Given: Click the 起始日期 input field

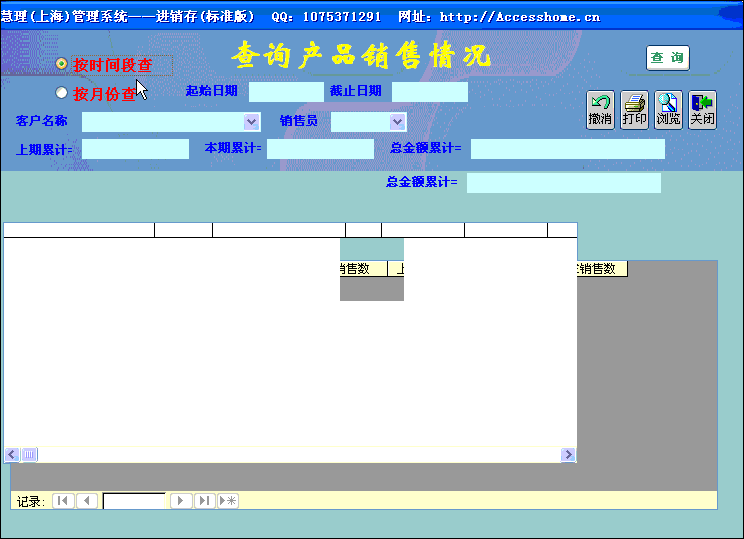Looking at the screenshot, I should tap(287, 92).
